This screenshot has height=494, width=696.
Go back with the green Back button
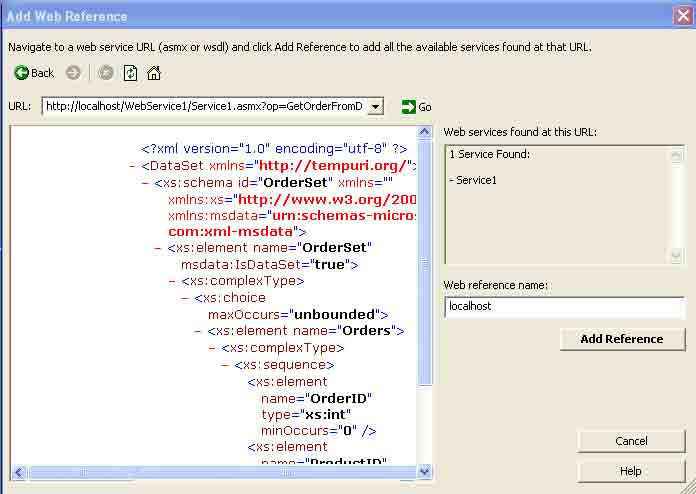pos(34,73)
